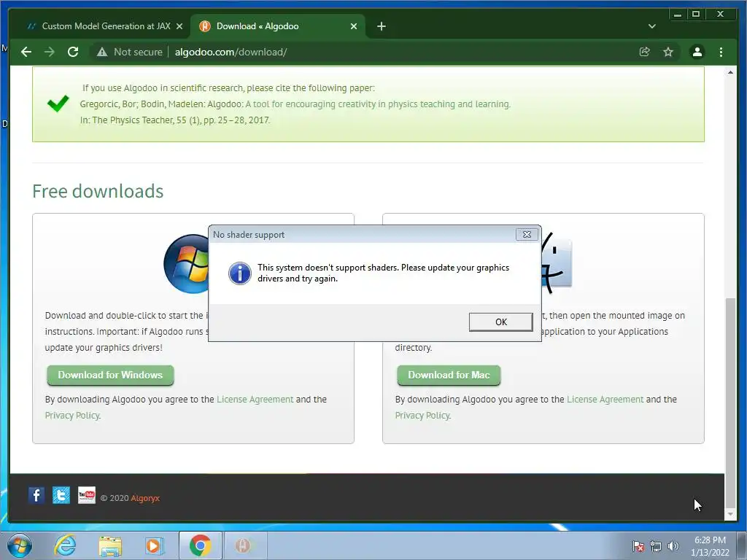Close the Download « Algodoo tab
Image resolution: width=747 pixels, height=560 pixels.
354,26
